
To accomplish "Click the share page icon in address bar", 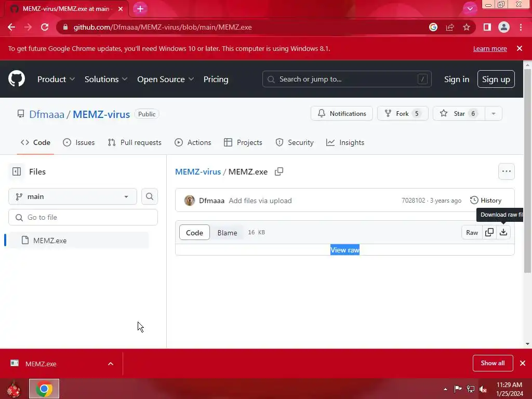I will tap(450, 27).
